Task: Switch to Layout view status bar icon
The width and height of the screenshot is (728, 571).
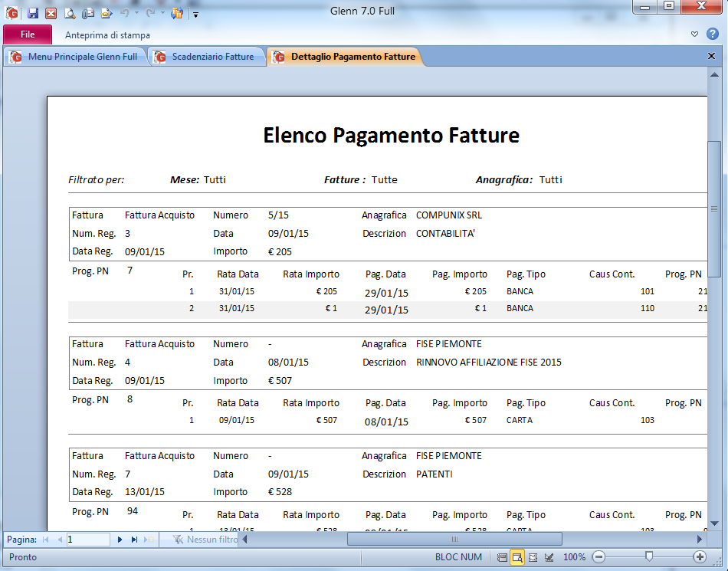Action: point(533,557)
